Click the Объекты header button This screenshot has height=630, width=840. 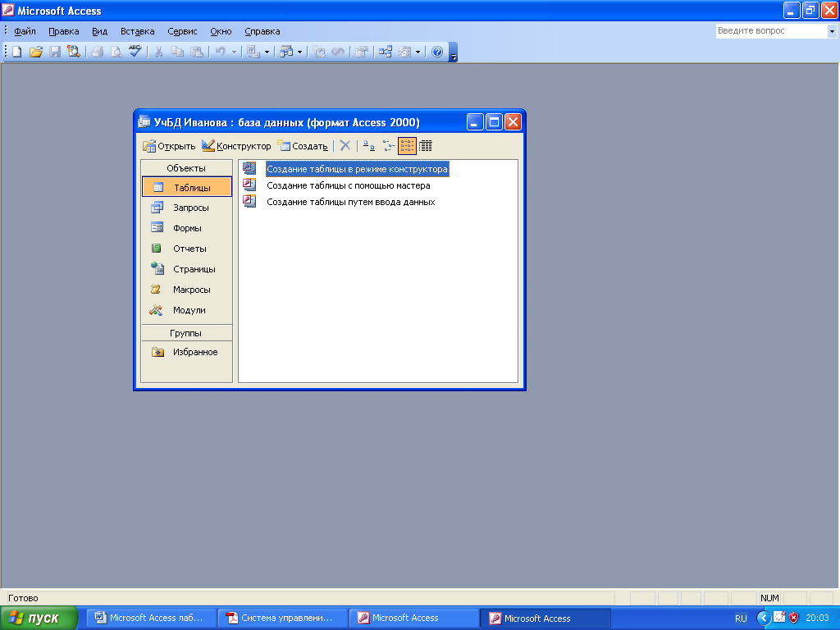coord(186,168)
